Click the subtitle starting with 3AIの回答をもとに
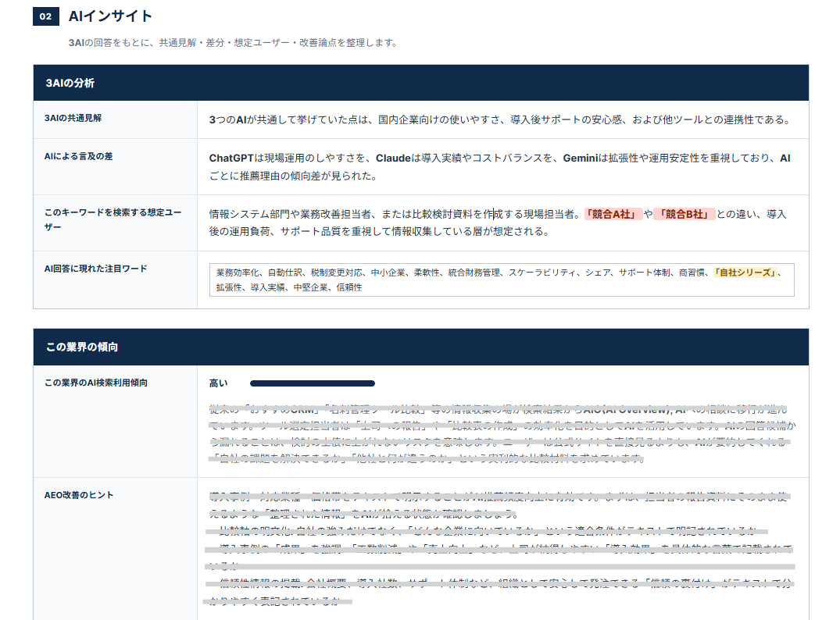This screenshot has width=840, height=620. [x=233, y=43]
